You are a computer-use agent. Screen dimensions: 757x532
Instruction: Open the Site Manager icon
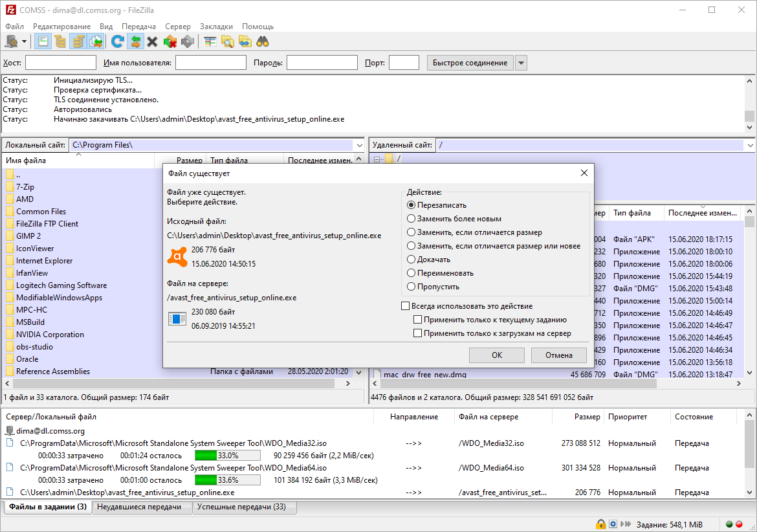[11, 41]
